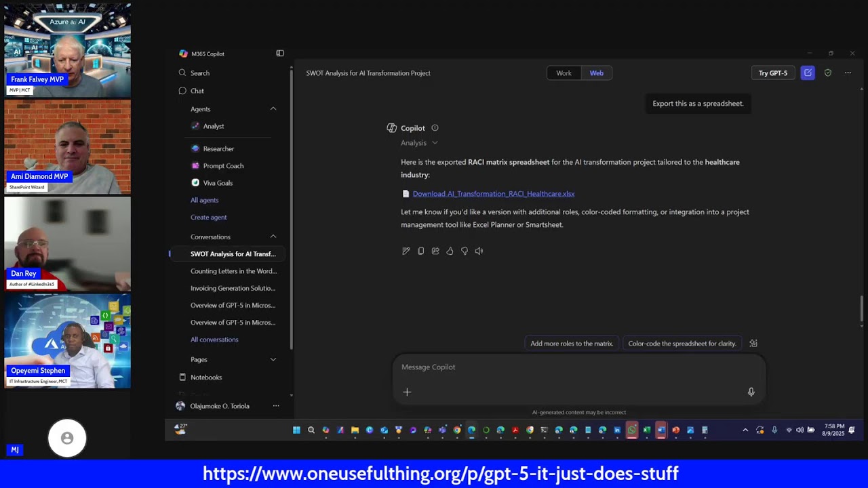Click the All conversations link
Image resolution: width=868 pixels, height=488 pixels.
click(x=214, y=340)
